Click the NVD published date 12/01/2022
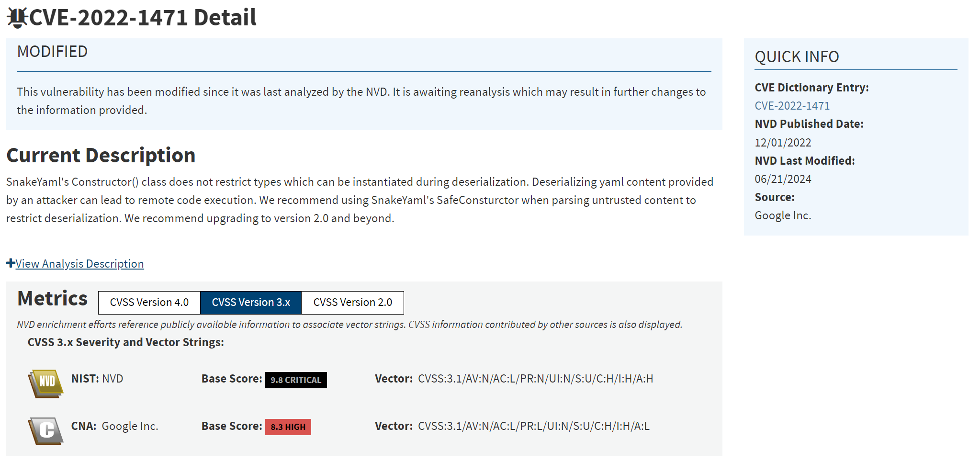980x462 pixels. point(783,143)
